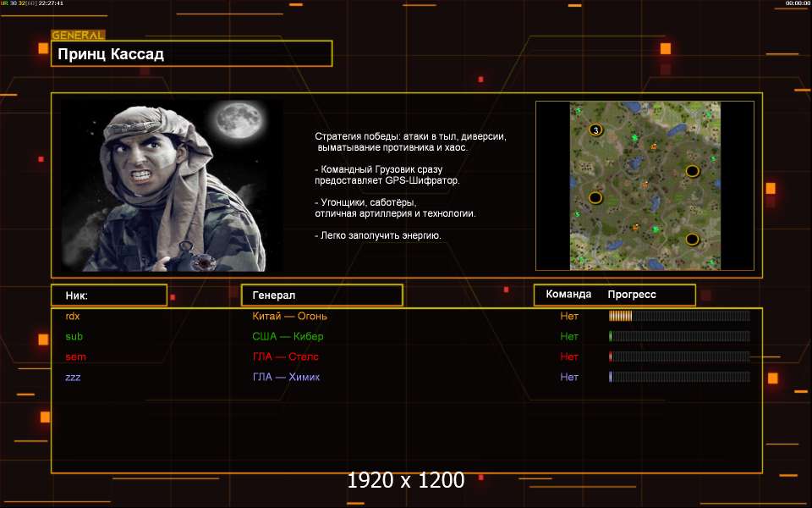Click sem's red loading progress bar
This screenshot has width=812, height=508.
click(679, 356)
